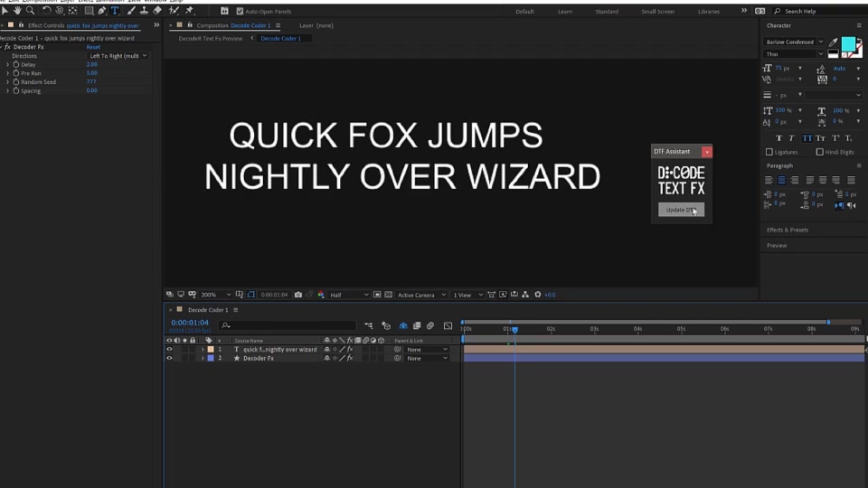
Task: Open the Preview panel
Action: (x=777, y=246)
